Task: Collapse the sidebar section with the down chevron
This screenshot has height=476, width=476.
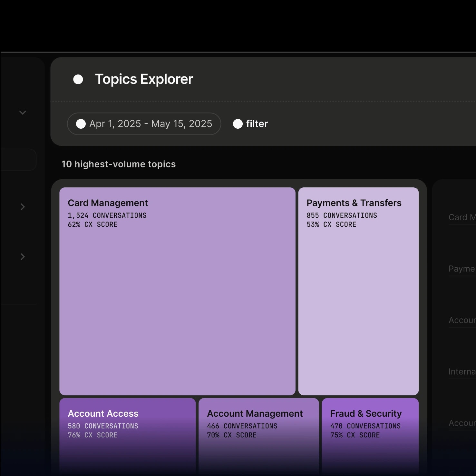Action: (x=23, y=113)
